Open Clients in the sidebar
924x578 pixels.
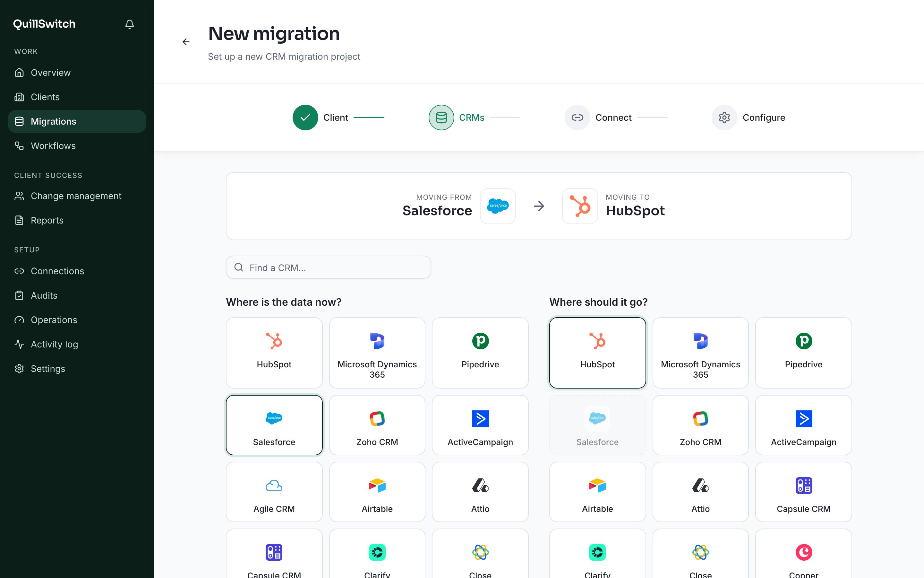pyautogui.click(x=77, y=97)
